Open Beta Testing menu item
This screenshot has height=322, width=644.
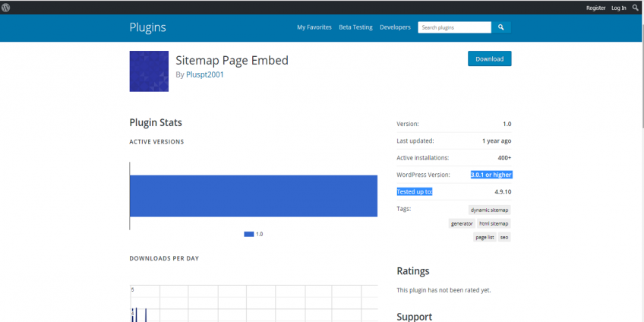point(355,27)
